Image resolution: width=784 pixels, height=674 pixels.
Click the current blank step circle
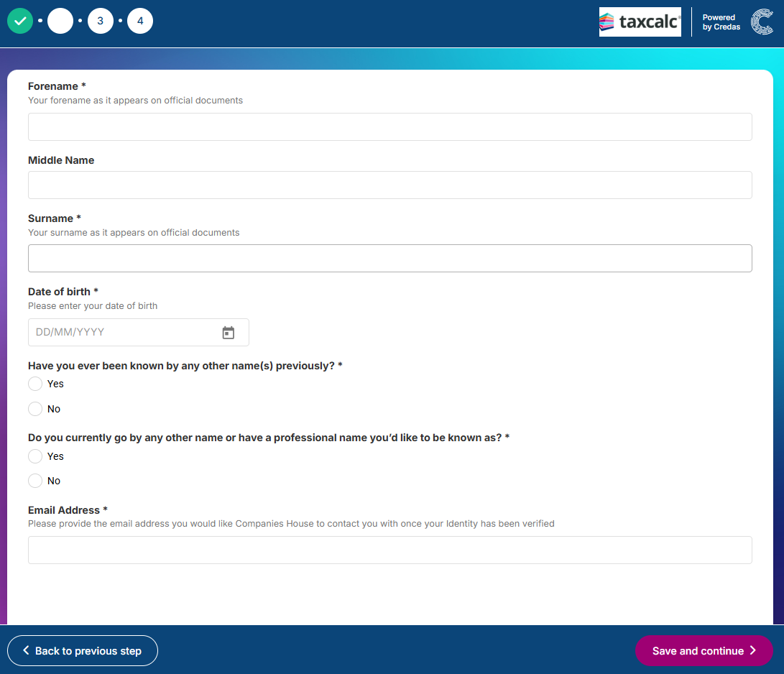pyautogui.click(x=60, y=21)
